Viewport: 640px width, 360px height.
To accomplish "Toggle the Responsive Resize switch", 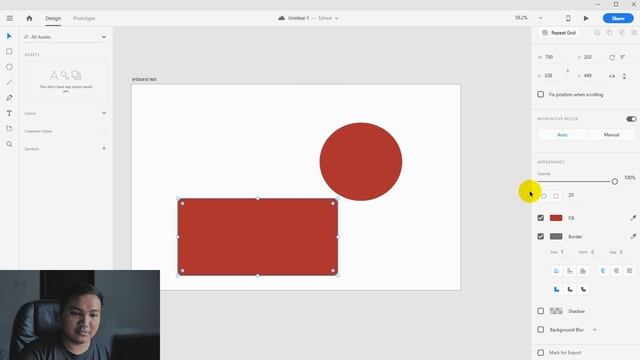I will pyautogui.click(x=631, y=119).
